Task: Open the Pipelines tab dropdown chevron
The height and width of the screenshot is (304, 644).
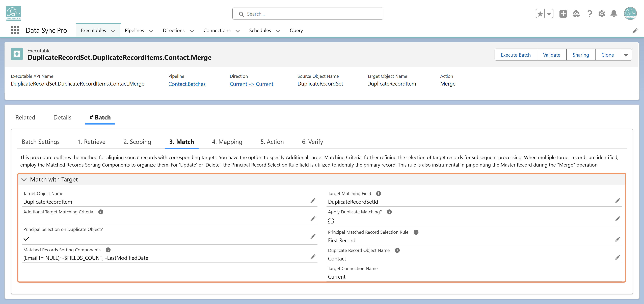Action: click(x=151, y=31)
